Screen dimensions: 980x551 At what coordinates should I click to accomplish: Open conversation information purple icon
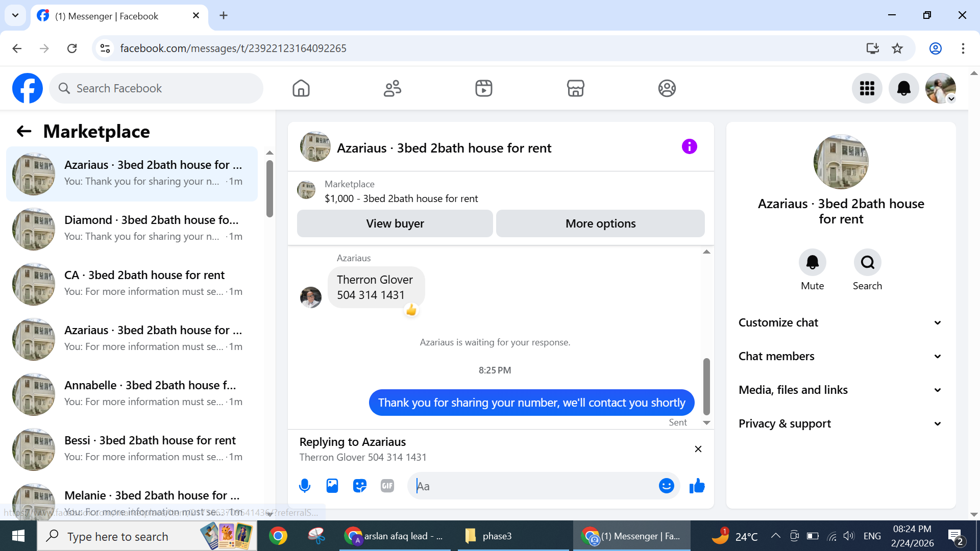click(689, 147)
